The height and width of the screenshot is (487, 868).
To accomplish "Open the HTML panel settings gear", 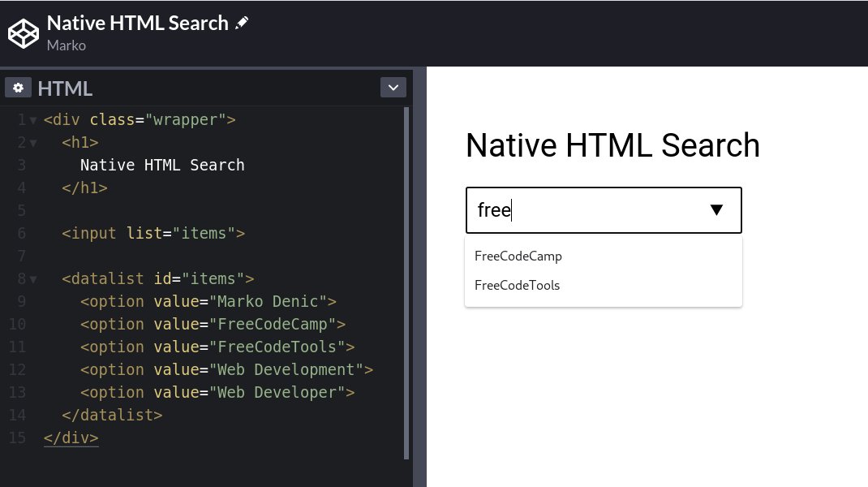I will (x=17, y=88).
